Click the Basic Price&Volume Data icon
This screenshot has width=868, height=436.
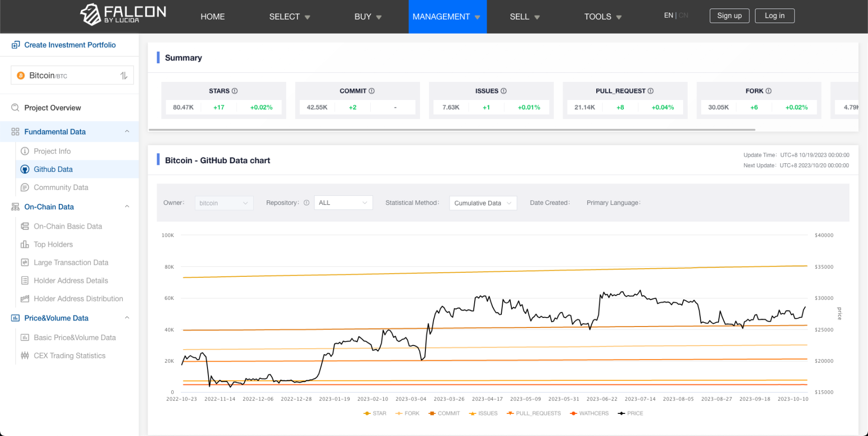(25, 338)
